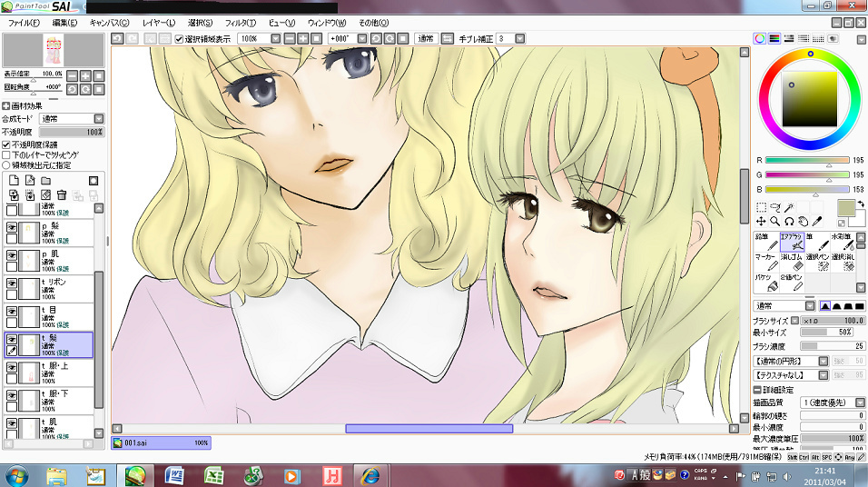Toggle the 選択領域表示 checkbox
Viewport: 868px width, 487px height.
179,39
